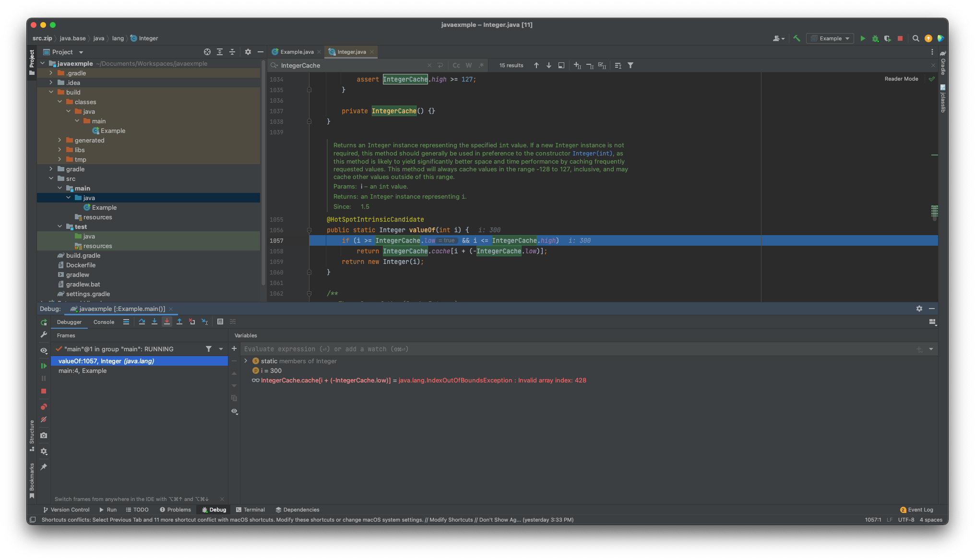This screenshot has width=975, height=560.
Task: Stop the running process in main toolbar
Action: (900, 38)
